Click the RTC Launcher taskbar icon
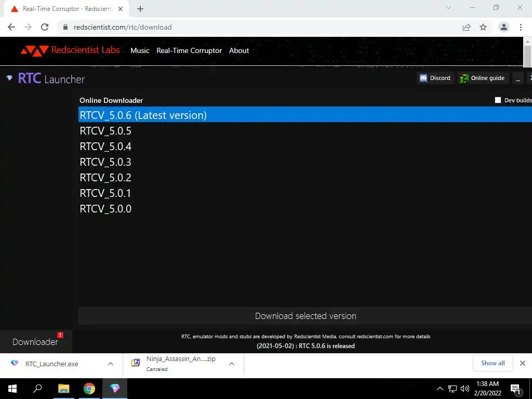 pyautogui.click(x=115, y=389)
